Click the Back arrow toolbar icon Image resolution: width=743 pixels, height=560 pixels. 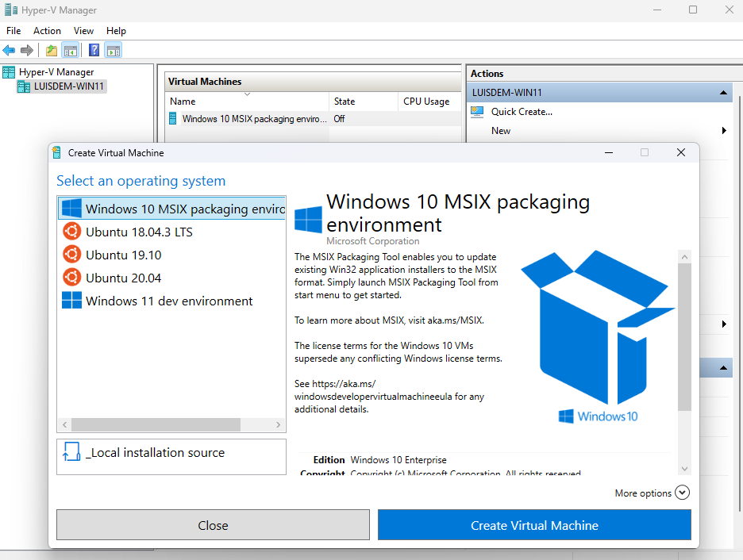point(9,50)
